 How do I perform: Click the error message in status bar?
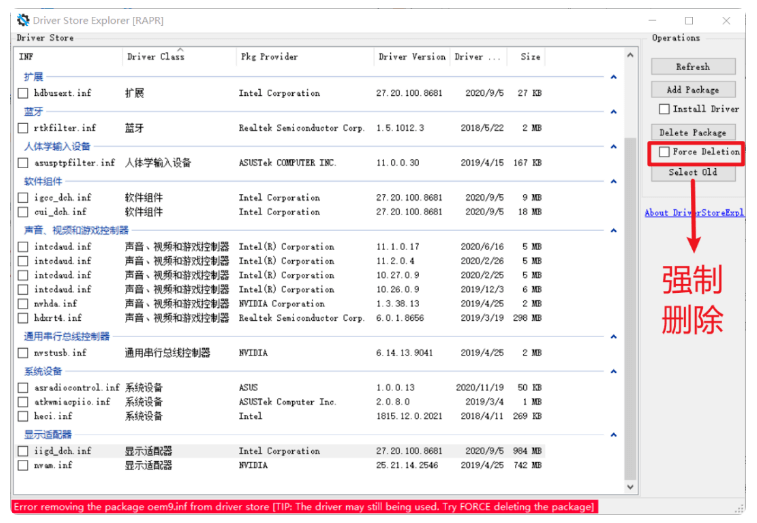[304, 507]
